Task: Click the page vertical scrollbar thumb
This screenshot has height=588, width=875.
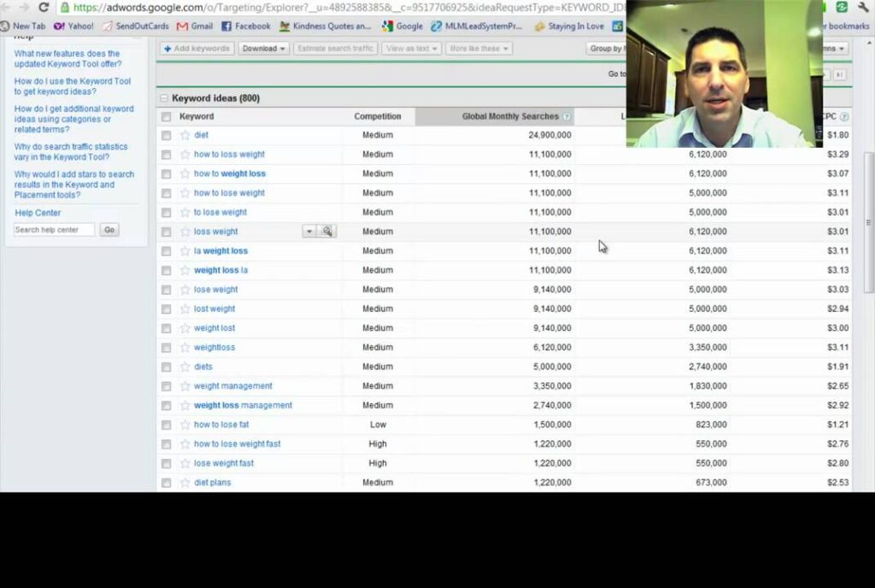Action: (x=869, y=222)
